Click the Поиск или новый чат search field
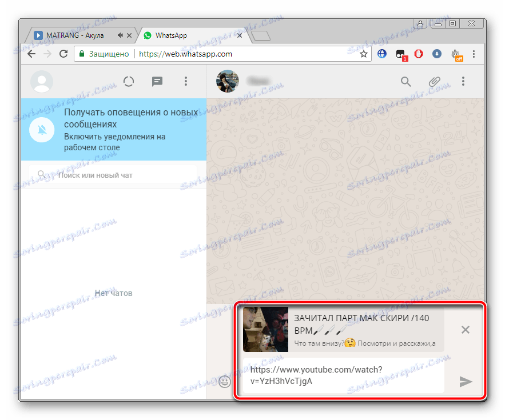 click(113, 175)
